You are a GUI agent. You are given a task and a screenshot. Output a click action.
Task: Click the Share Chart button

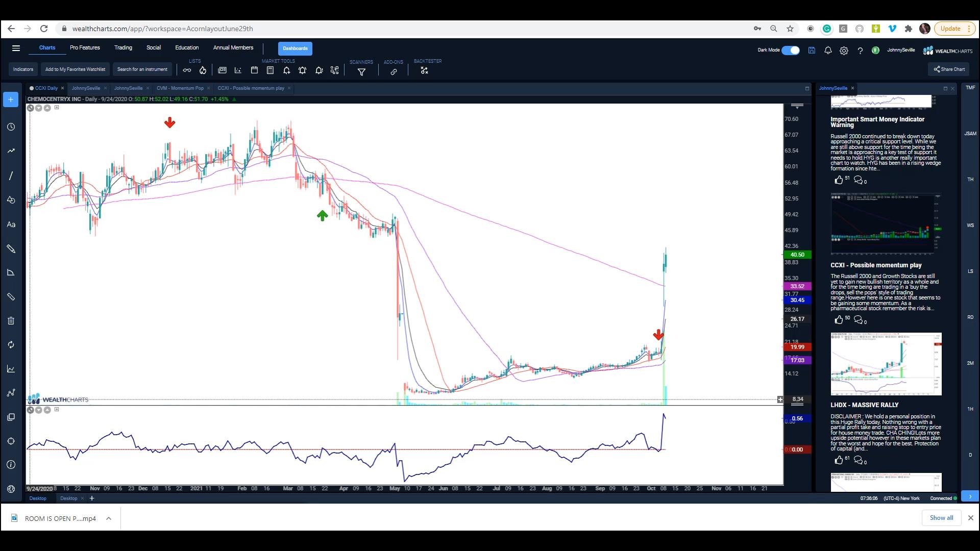[949, 69]
